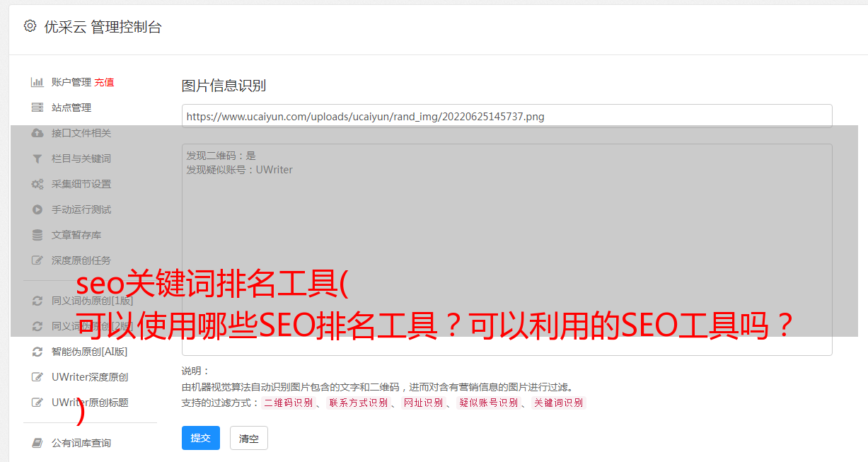Click the image URL input field

coord(507,116)
